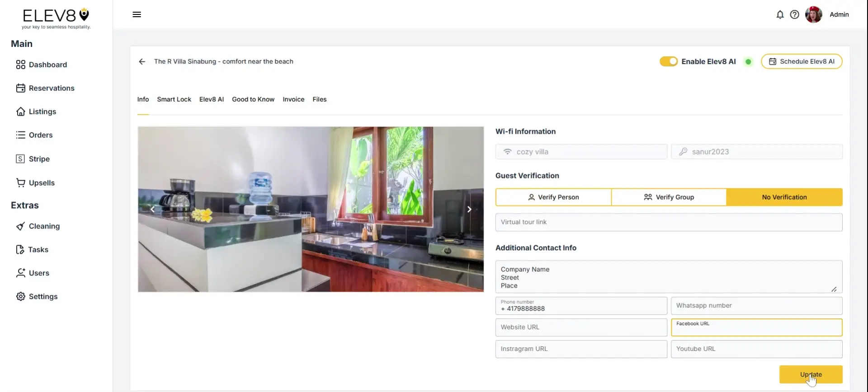The width and height of the screenshot is (868, 392).
Task: Click the ELEV8 logo
Action: point(56,19)
